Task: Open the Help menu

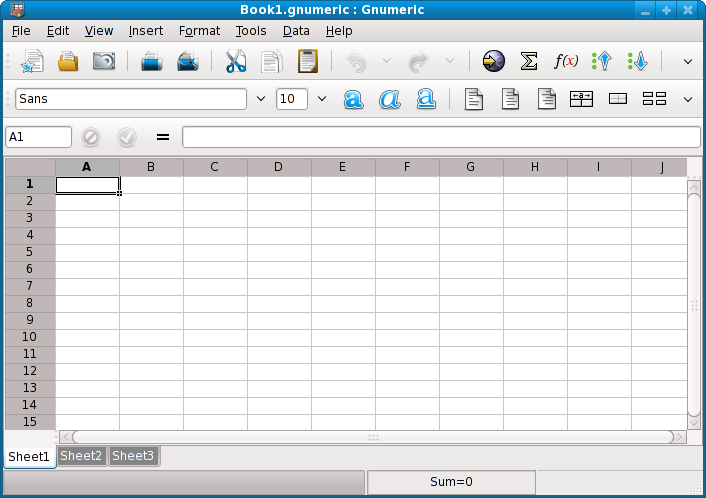Action: pos(339,31)
